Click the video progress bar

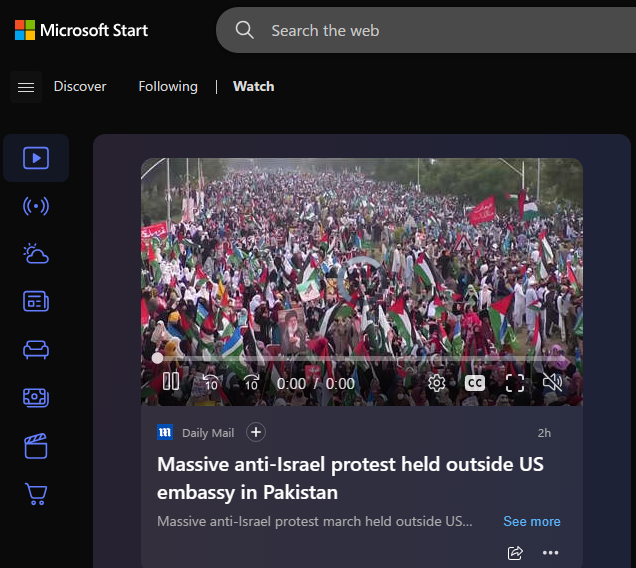tap(364, 358)
